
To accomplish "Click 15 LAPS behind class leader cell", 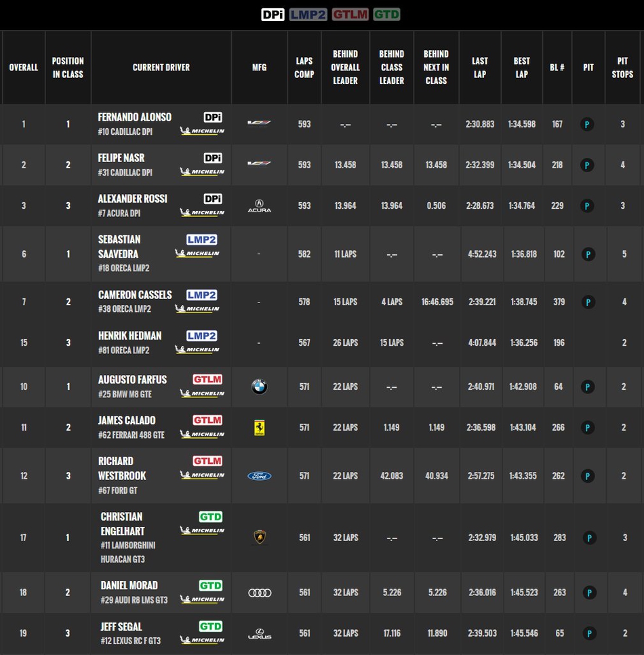I will pyautogui.click(x=392, y=342).
